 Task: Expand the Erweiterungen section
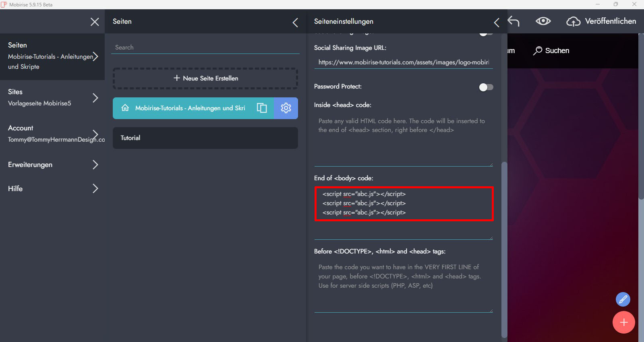pos(95,165)
